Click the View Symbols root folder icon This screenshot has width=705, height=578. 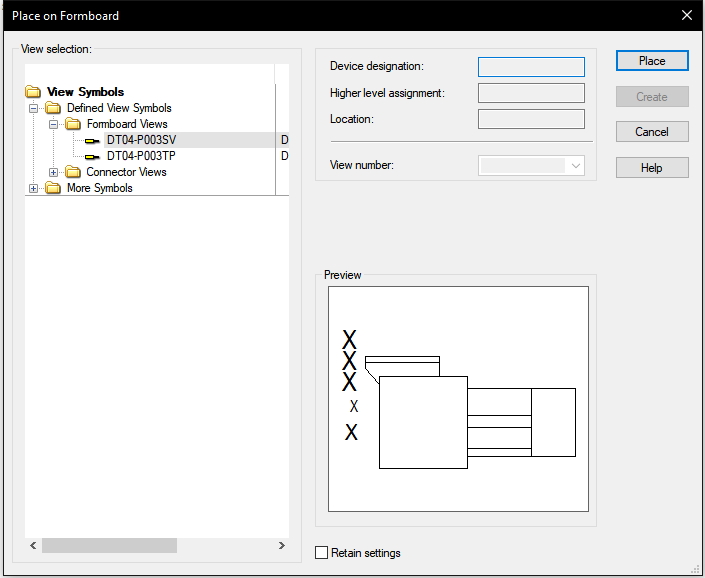(x=33, y=92)
